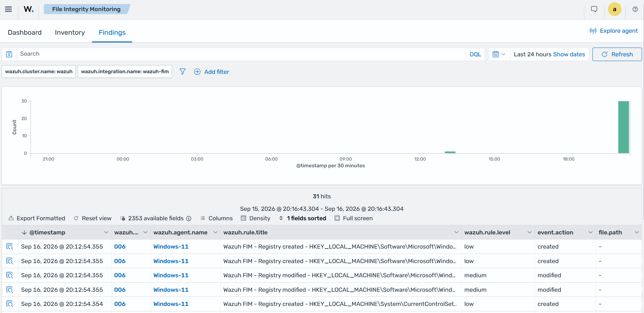Expand the wazuh.rule.level column menu
Image resolution: width=644 pixels, height=313 pixels.
click(529, 232)
